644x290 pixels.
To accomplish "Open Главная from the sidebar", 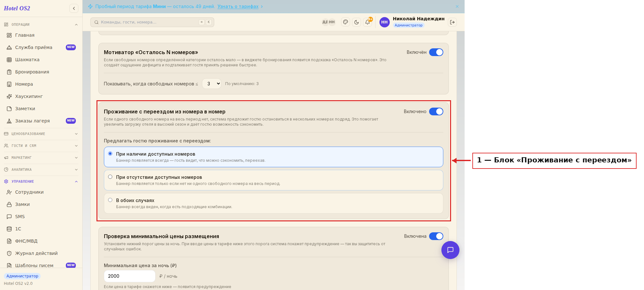I will (41, 35).
